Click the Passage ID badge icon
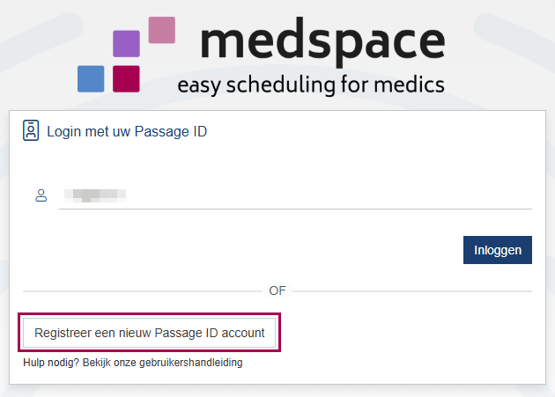This screenshot has width=555, height=397. point(31,131)
